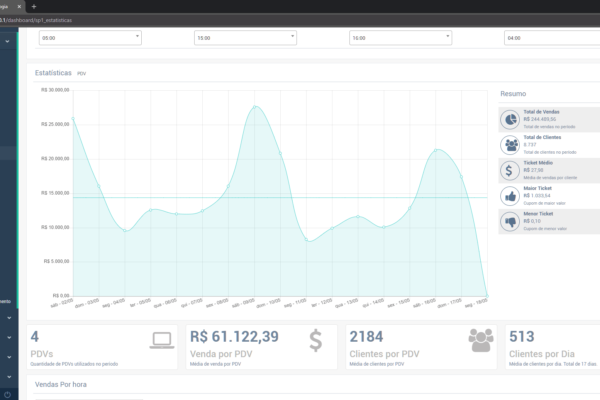This screenshot has width=600, height=400.
Task: Click the chart data point for ter - 12/05
Action: (x=332, y=228)
